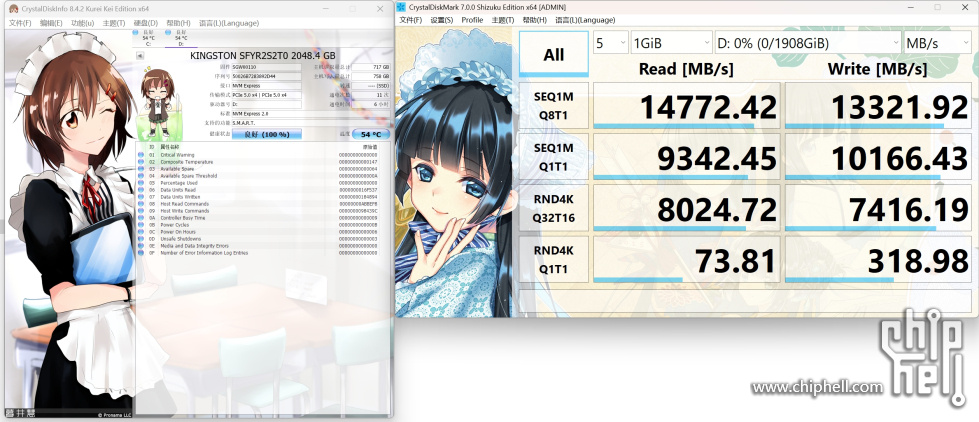Viewport: 979px width, 422px height.
Task: Click status dot for Available Spare Threshold
Action: pyautogui.click(x=141, y=175)
